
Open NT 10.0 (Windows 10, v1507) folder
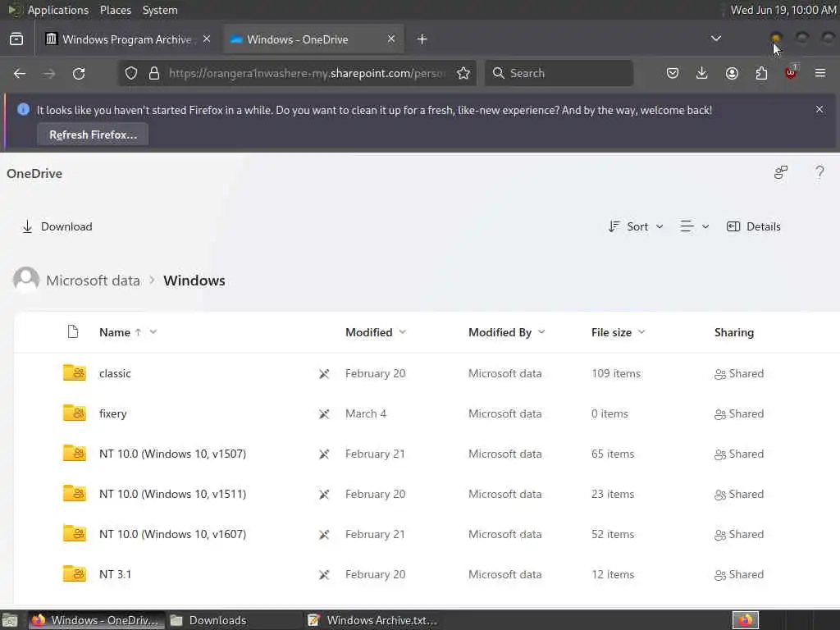tap(172, 454)
